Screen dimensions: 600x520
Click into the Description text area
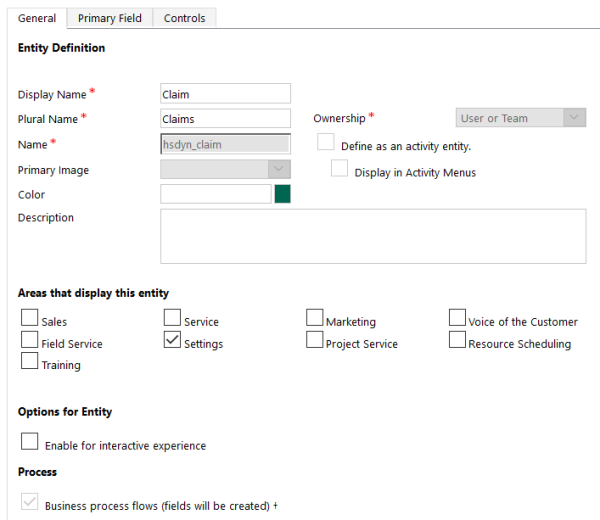[373, 236]
